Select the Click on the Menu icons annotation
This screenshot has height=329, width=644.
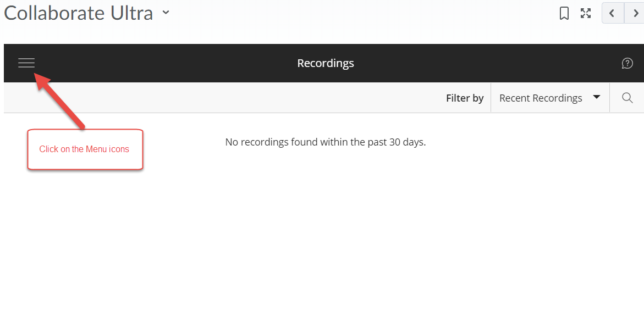tap(84, 149)
